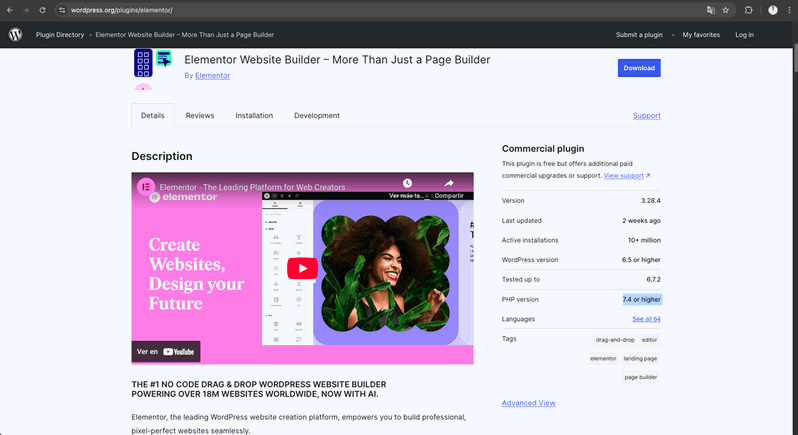798x435 pixels.
Task: Click the share arrow icon on video
Action: coord(448,183)
